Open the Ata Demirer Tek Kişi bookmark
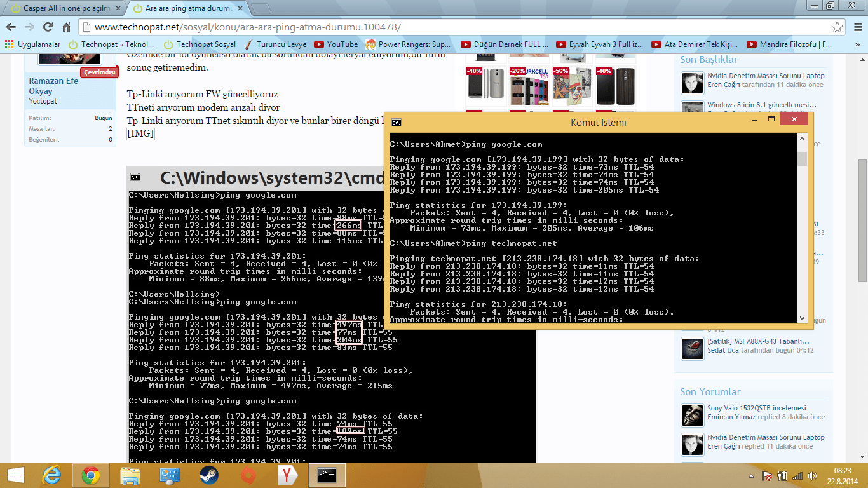This screenshot has height=488, width=868. pos(695,44)
